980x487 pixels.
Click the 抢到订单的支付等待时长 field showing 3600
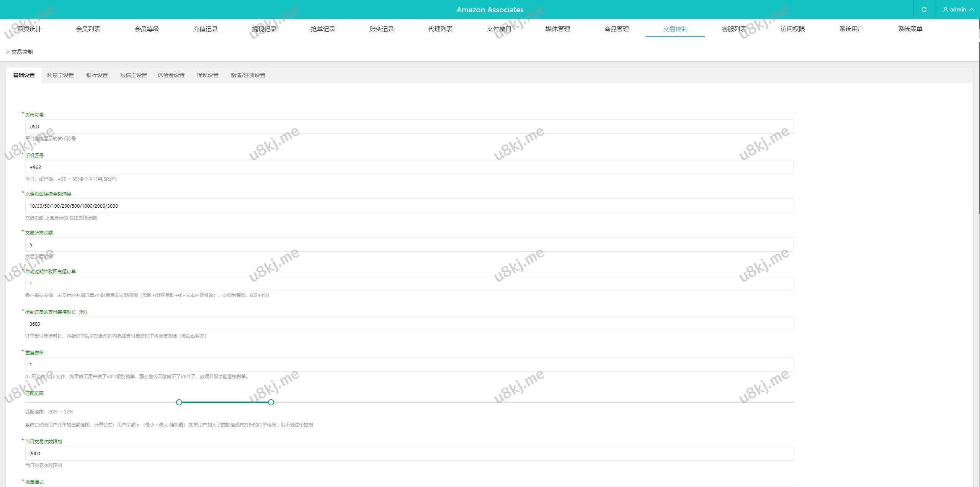[409, 324]
